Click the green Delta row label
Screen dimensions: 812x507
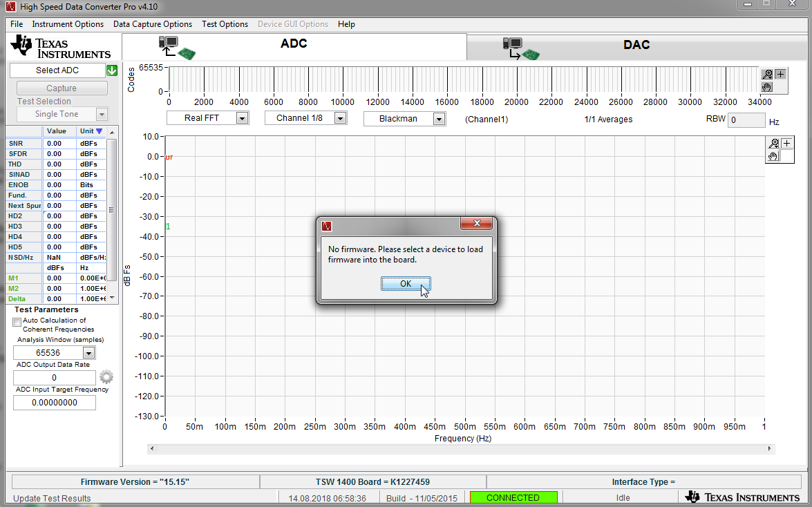(17, 299)
